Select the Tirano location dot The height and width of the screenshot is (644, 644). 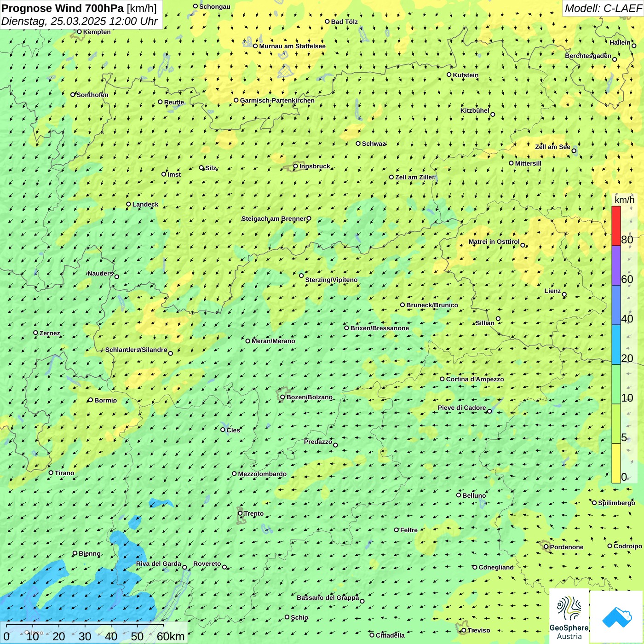(51, 472)
